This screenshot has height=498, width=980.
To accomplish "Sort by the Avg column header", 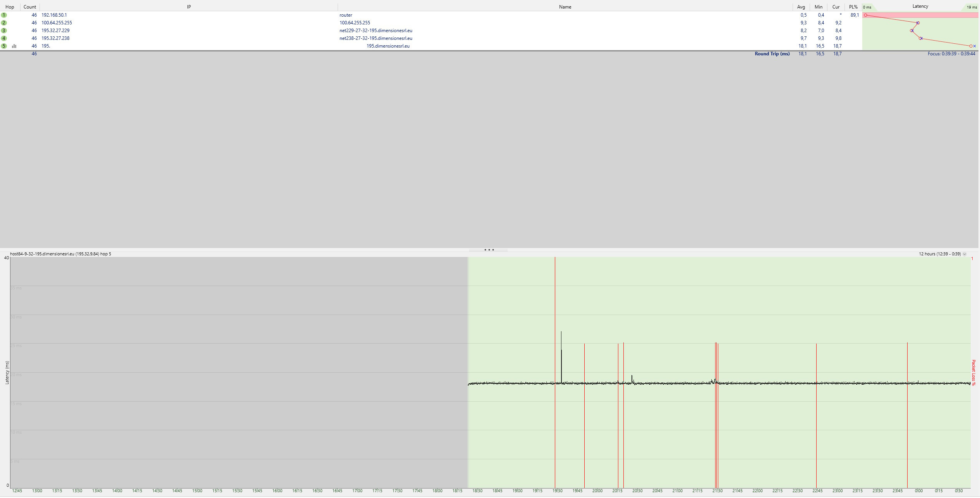I will pos(801,7).
